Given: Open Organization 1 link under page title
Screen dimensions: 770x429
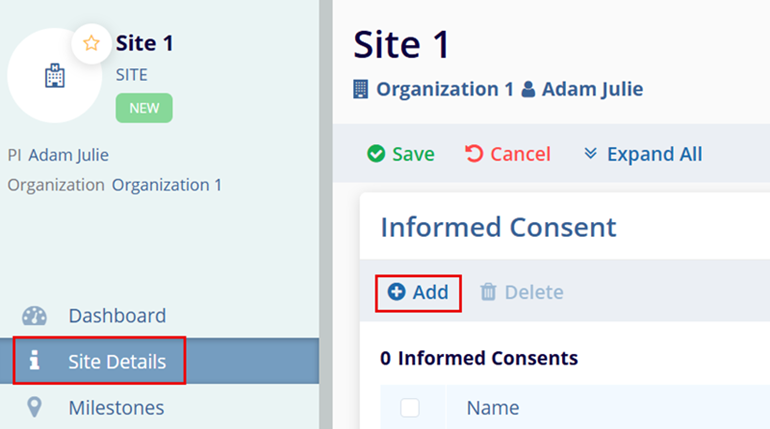Looking at the screenshot, I should click(x=437, y=89).
